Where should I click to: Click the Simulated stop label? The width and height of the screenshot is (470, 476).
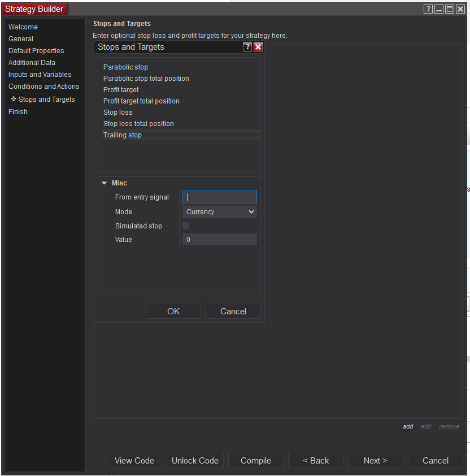pyautogui.click(x=138, y=226)
